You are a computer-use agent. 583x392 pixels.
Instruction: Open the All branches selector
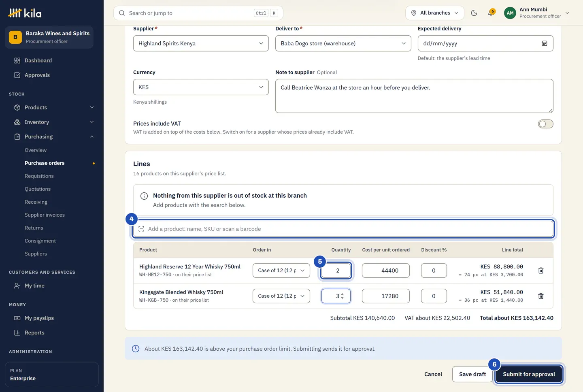click(435, 13)
